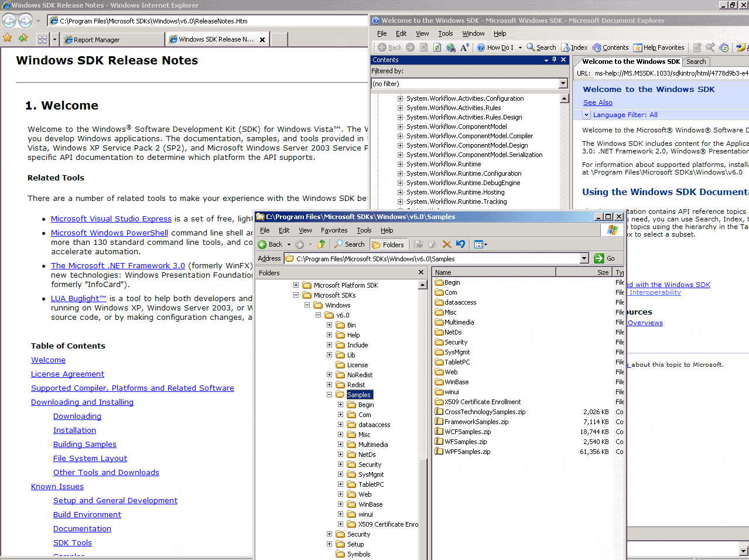This screenshot has height=560, width=749.
Task: Close the Windows SDK Release Notes tab
Action: [x=262, y=40]
